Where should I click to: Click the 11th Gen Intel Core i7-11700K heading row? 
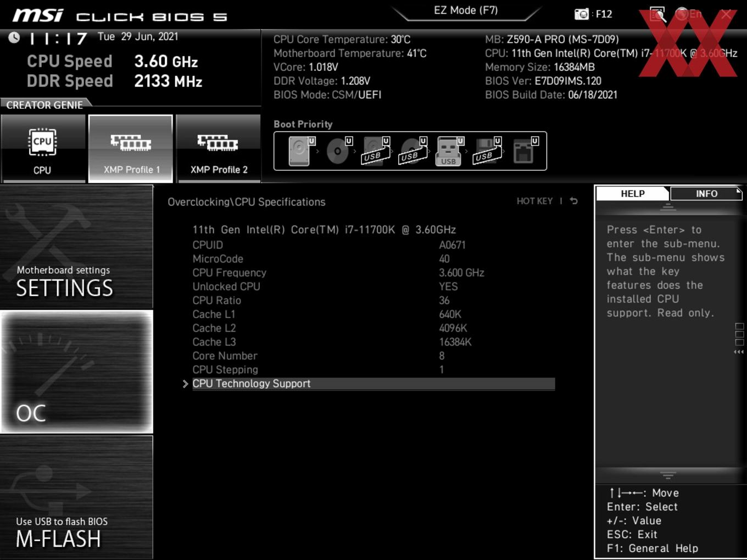point(324,229)
